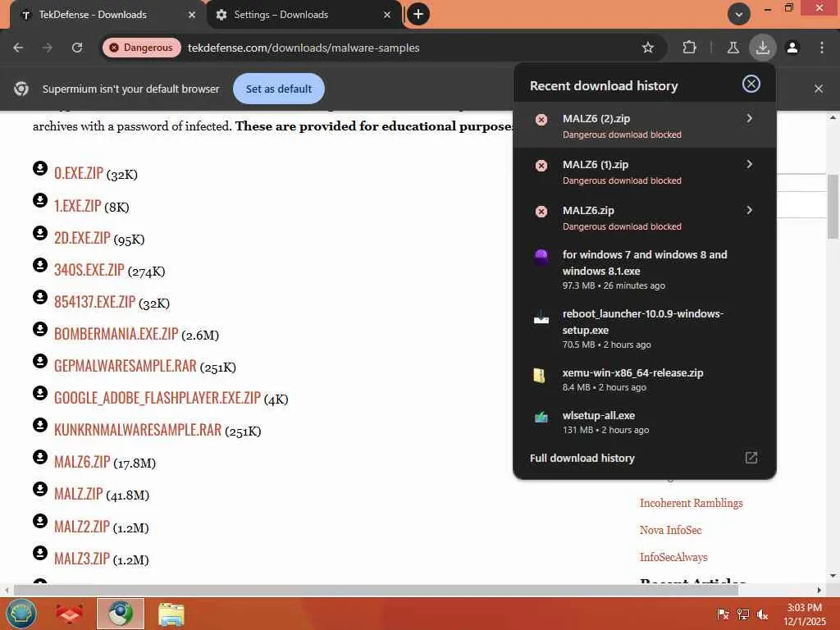This screenshot has width=840, height=630.
Task: Click the browser back arrow
Action: (x=18, y=48)
